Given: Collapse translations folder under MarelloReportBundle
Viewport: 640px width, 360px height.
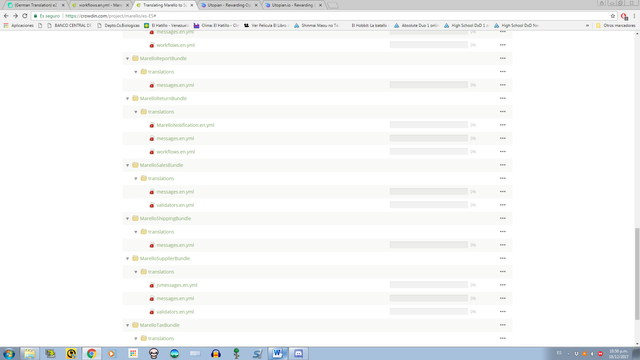Looking at the screenshot, I should [x=136, y=72].
